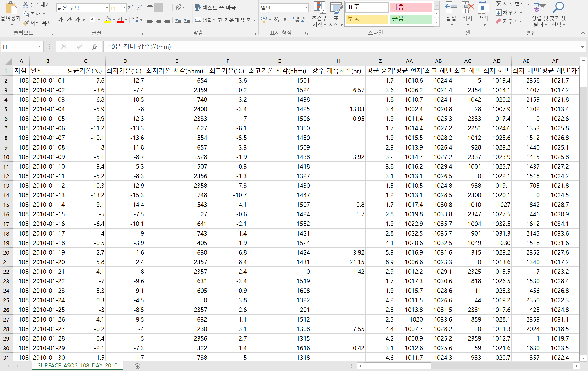Viewport: 588px width, 371px height.
Task: Open the font name dropdown
Action: 107,8
